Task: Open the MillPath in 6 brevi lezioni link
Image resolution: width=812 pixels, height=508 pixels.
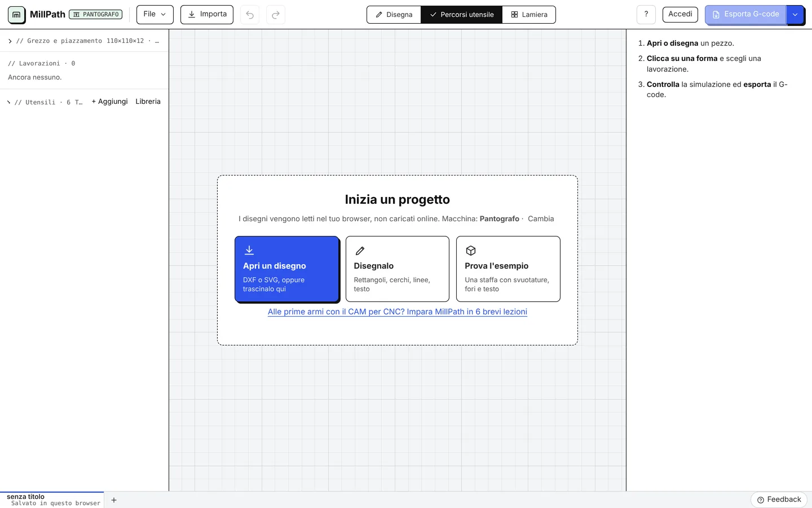Action: tap(398, 312)
